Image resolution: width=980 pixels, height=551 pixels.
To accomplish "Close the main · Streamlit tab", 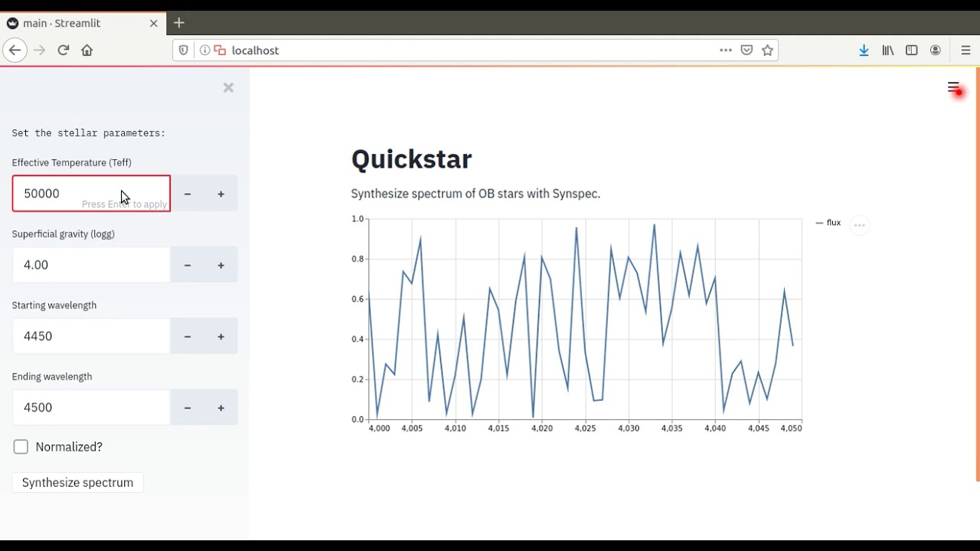I will pos(153,24).
